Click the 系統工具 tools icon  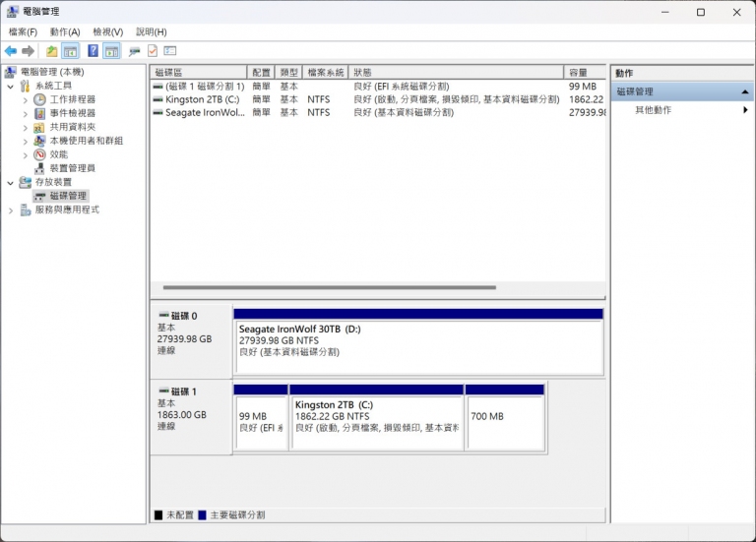(25, 87)
